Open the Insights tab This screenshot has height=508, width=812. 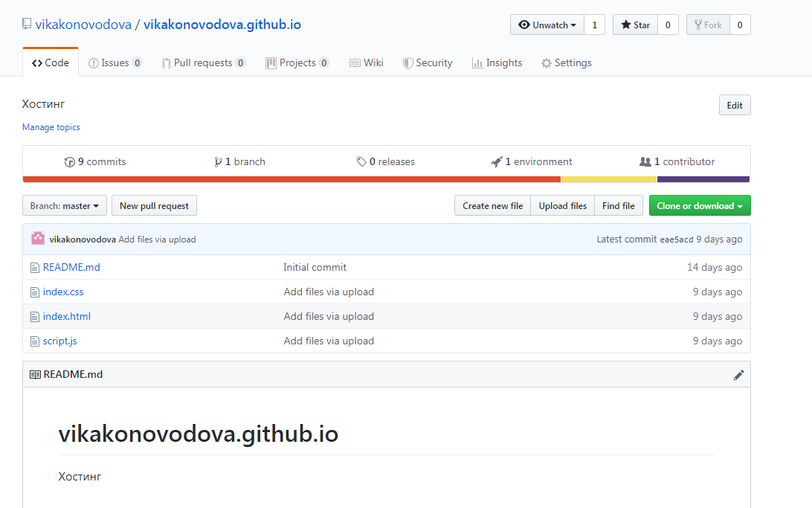(497, 62)
